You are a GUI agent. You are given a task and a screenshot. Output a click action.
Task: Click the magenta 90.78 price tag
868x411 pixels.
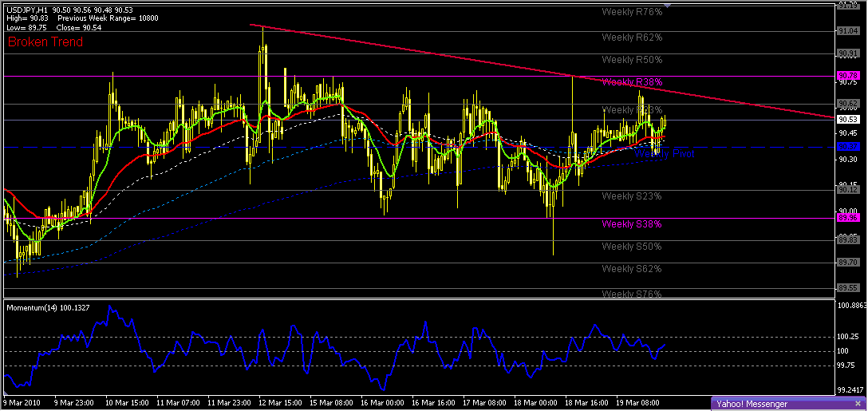pos(848,76)
